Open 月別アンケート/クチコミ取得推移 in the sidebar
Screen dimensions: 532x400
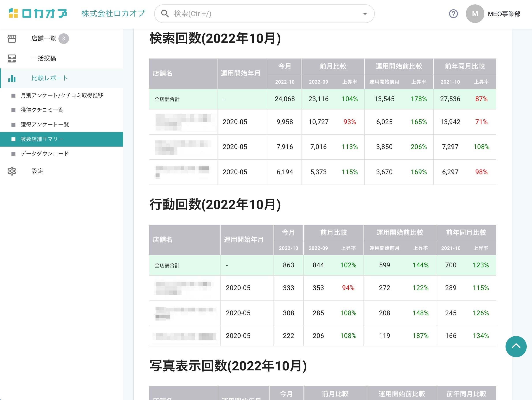point(62,96)
